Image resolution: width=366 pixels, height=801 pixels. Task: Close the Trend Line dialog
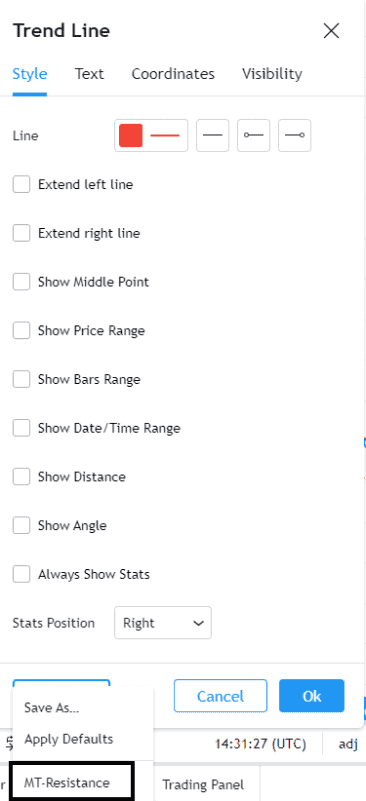(x=331, y=31)
